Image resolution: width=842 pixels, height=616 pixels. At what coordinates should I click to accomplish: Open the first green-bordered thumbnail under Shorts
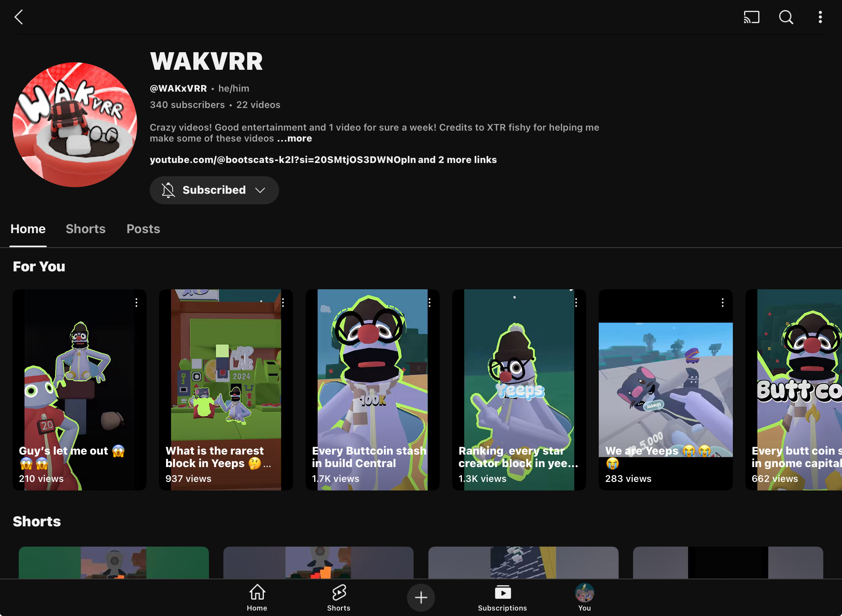(x=114, y=563)
